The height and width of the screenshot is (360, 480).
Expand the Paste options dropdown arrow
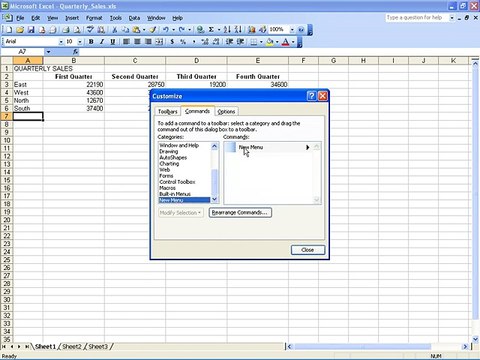[x=144, y=30]
